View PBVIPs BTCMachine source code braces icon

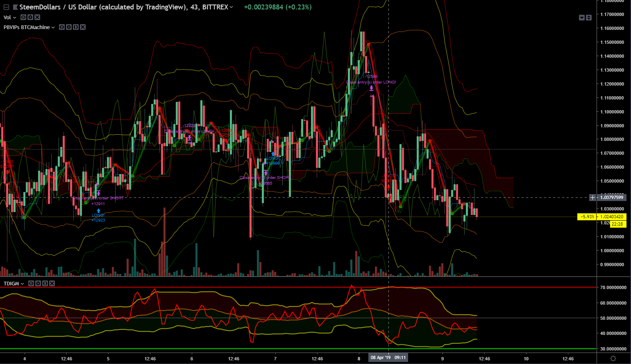coord(76,27)
